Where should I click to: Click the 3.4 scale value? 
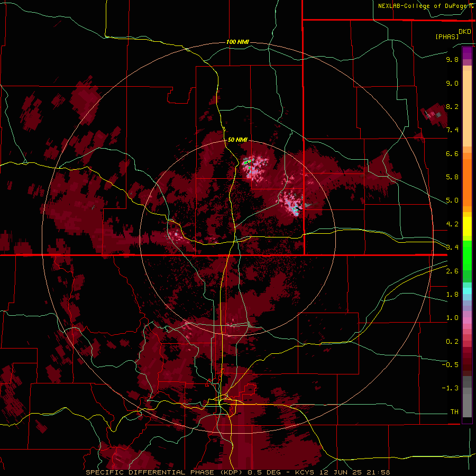452,248
